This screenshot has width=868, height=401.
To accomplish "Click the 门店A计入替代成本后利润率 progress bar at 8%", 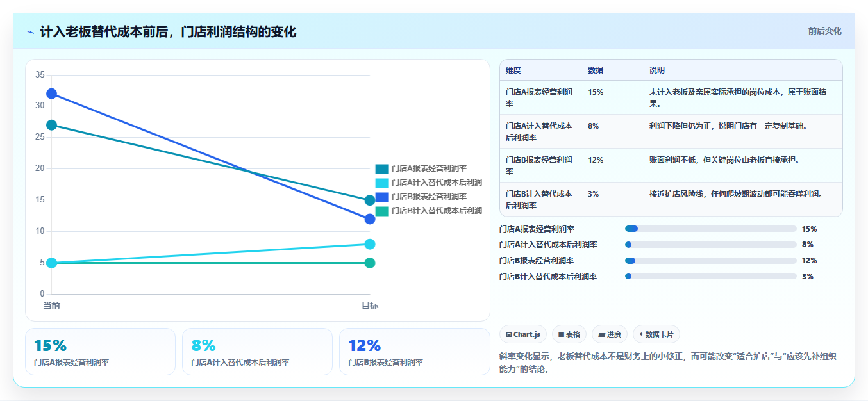I will coord(711,245).
